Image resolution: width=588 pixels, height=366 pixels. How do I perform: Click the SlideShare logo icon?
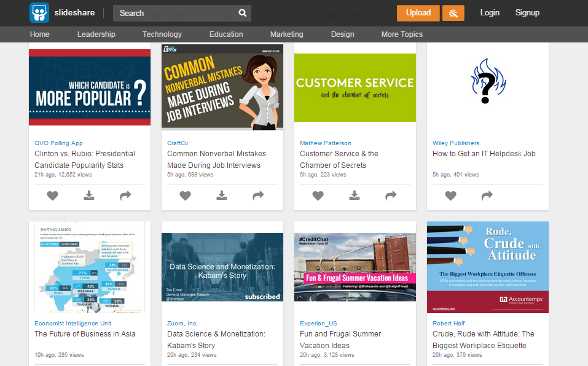click(39, 13)
